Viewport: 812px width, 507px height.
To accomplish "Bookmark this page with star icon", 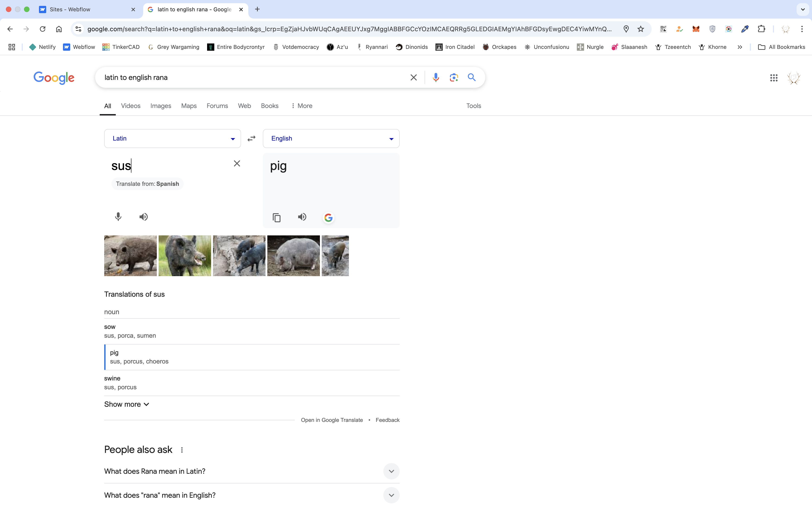I will 640,29.
